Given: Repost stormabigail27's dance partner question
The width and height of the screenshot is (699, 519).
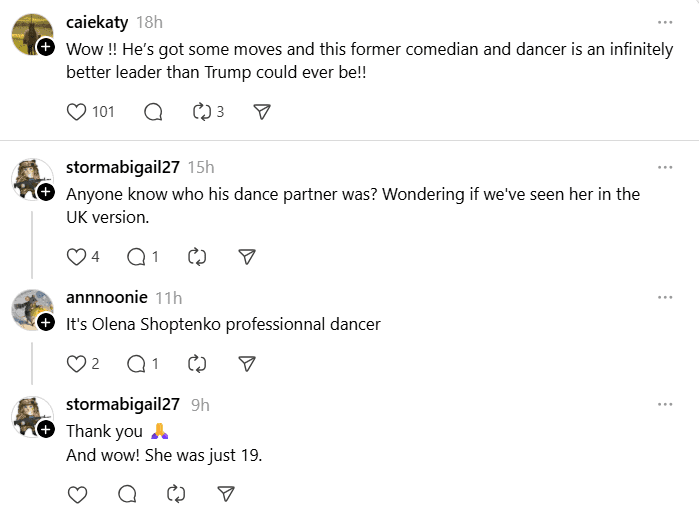Looking at the screenshot, I should [197, 256].
